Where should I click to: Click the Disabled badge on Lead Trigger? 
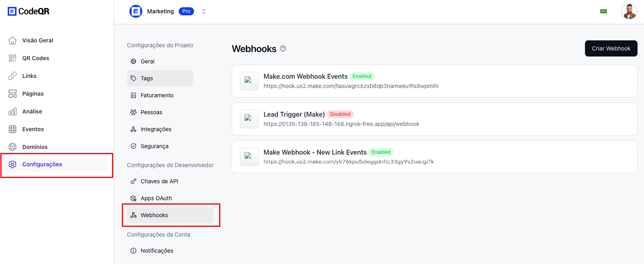(340, 114)
